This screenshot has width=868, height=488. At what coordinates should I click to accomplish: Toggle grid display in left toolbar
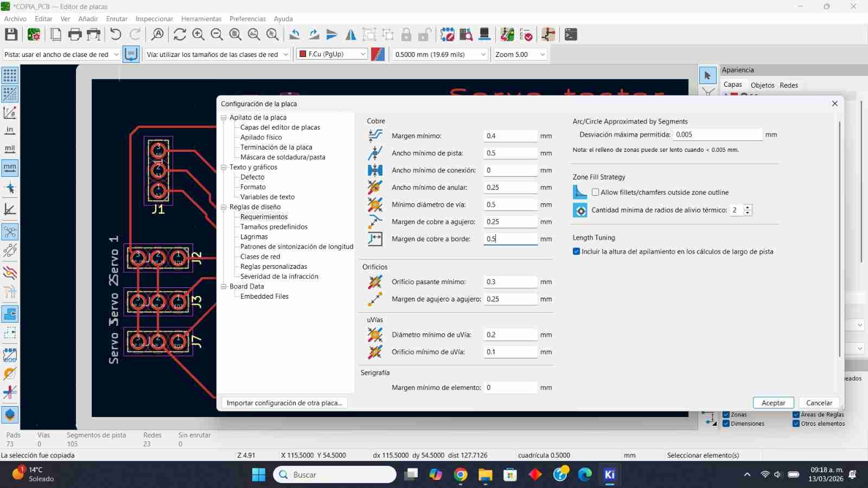point(10,75)
